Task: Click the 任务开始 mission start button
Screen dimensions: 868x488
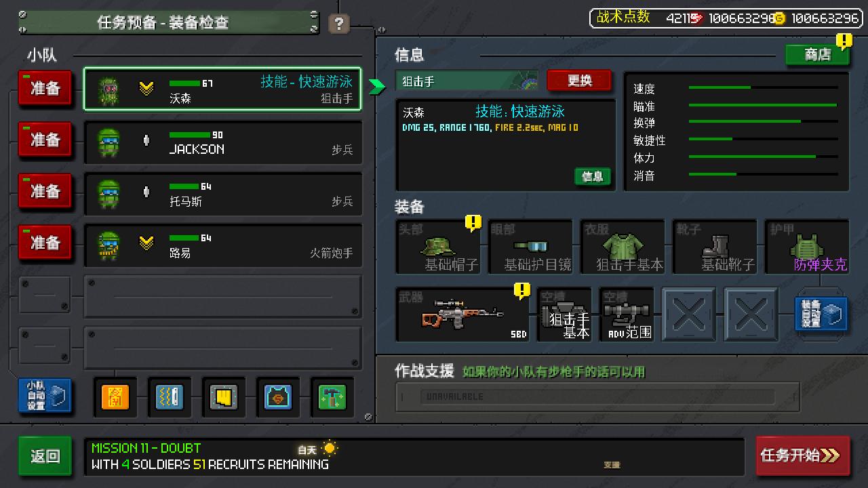Action: point(803,455)
